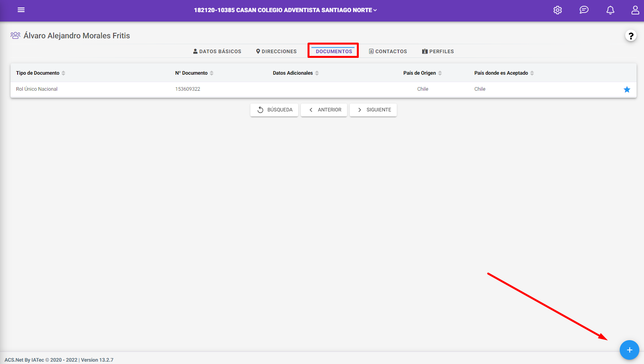
Task: Open the hamburger navigation menu
Action: click(21, 10)
